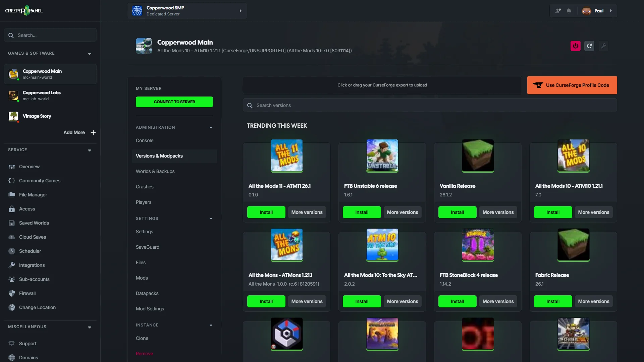Collapse the Settings section arrow

click(x=211, y=219)
